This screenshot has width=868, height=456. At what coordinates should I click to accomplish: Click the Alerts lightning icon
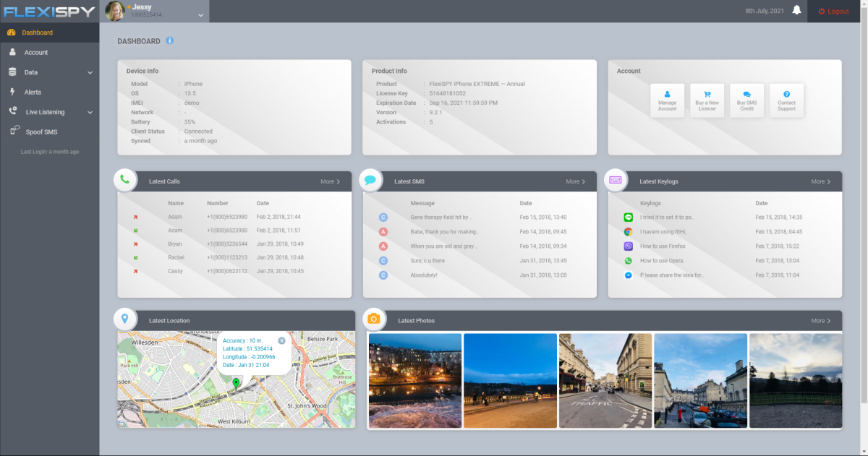tap(12, 92)
